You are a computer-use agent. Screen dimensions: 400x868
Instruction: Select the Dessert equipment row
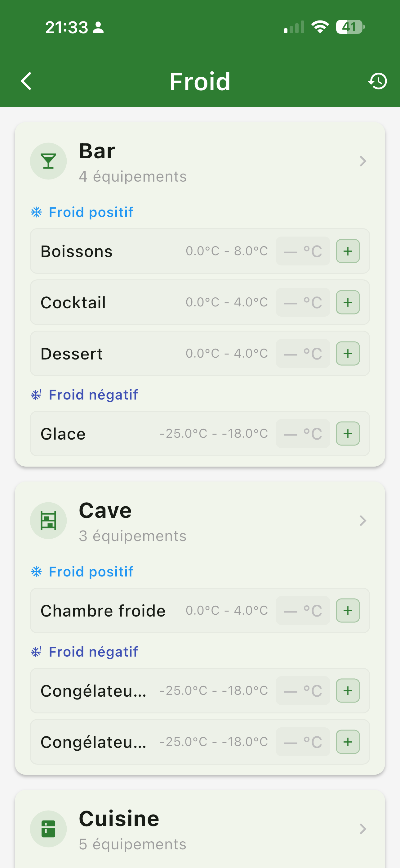[x=200, y=354]
